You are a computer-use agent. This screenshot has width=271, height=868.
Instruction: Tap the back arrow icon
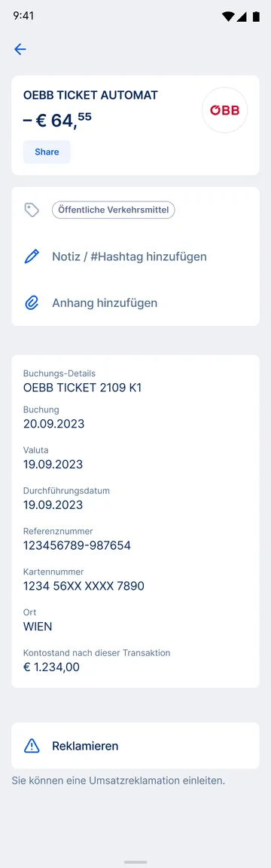point(20,49)
